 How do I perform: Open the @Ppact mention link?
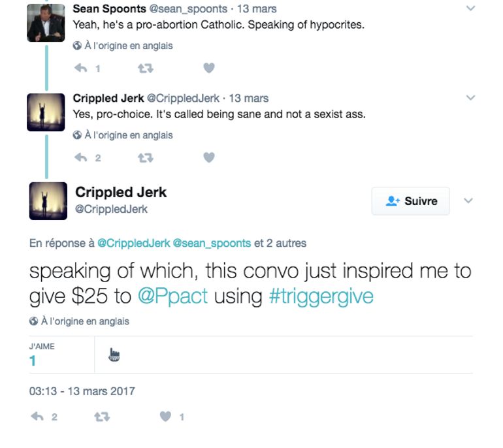coord(172,296)
